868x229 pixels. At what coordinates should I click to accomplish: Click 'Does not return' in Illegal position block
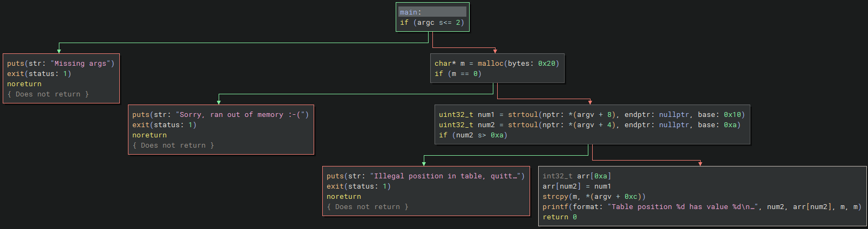pyautogui.click(x=367, y=207)
